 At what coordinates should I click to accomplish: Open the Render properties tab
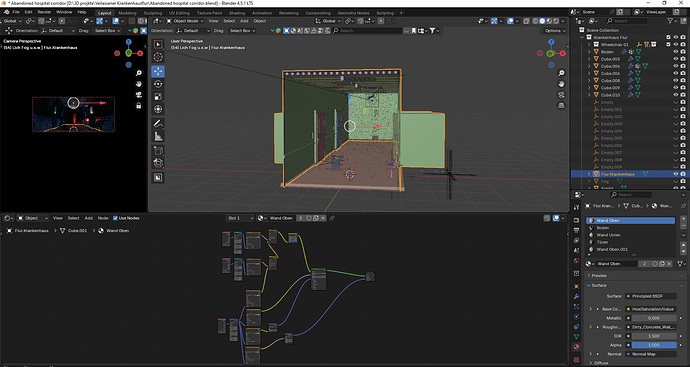click(576, 220)
